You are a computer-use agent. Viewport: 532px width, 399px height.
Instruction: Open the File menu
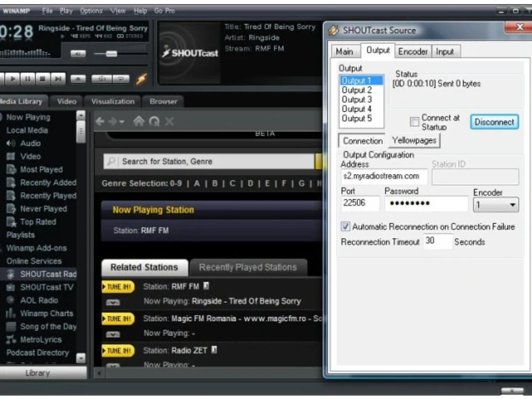pos(47,11)
